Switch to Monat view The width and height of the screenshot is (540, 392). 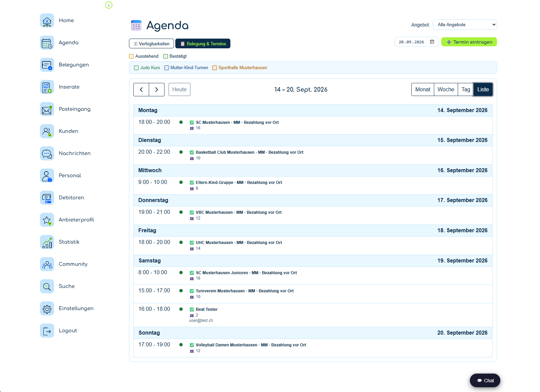[423, 90]
